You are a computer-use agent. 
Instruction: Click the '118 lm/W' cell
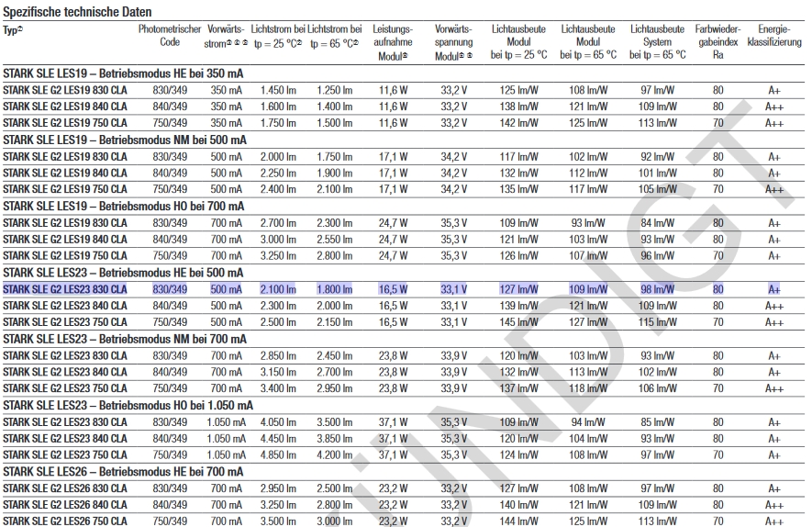[588, 388]
